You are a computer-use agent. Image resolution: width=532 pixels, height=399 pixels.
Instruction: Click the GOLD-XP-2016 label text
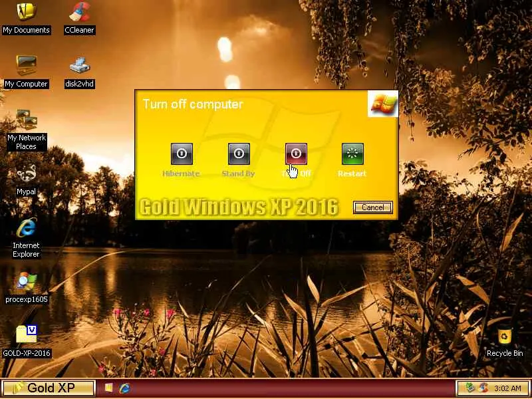pyautogui.click(x=27, y=353)
